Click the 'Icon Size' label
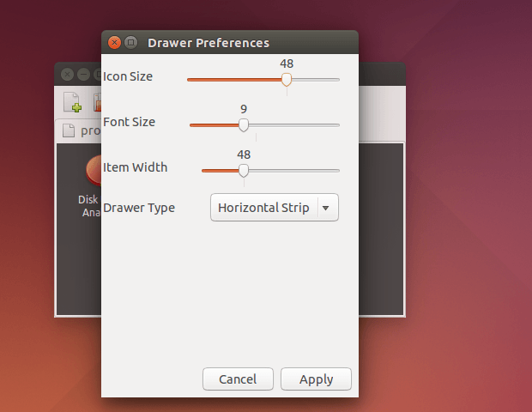Viewport: 532px width, 412px height. pos(128,76)
